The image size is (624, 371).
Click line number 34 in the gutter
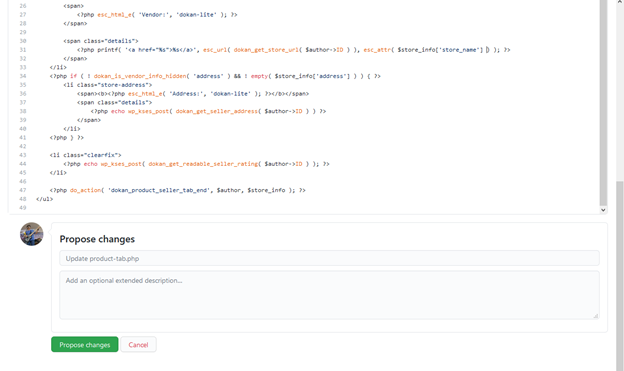click(x=23, y=76)
